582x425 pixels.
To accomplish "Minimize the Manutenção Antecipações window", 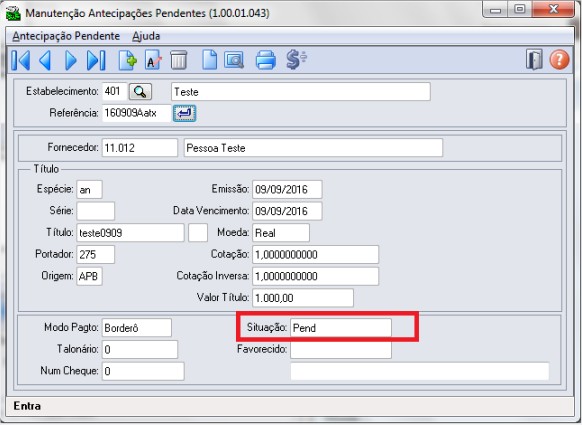I will click(x=496, y=9).
